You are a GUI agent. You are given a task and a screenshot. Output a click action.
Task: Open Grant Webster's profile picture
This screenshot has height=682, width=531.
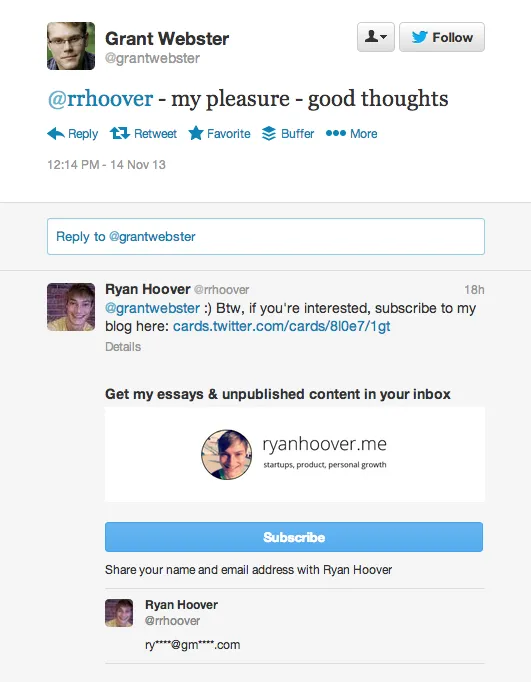pyautogui.click(x=71, y=46)
